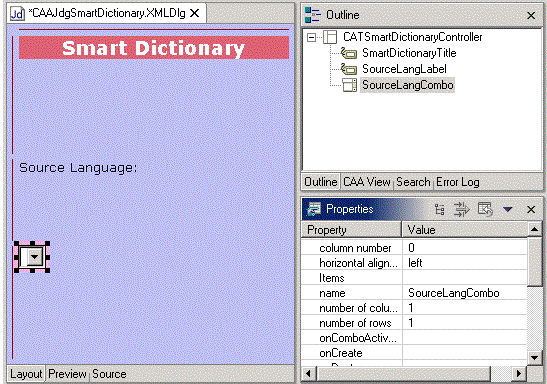The width and height of the screenshot is (547, 384).
Task: Select SourceLangCombo in the outline tree
Action: (407, 85)
